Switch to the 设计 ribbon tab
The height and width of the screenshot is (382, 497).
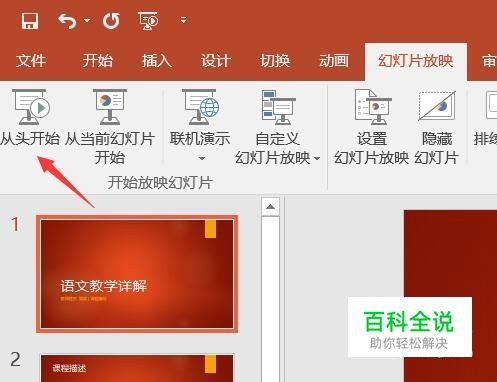pyautogui.click(x=216, y=61)
